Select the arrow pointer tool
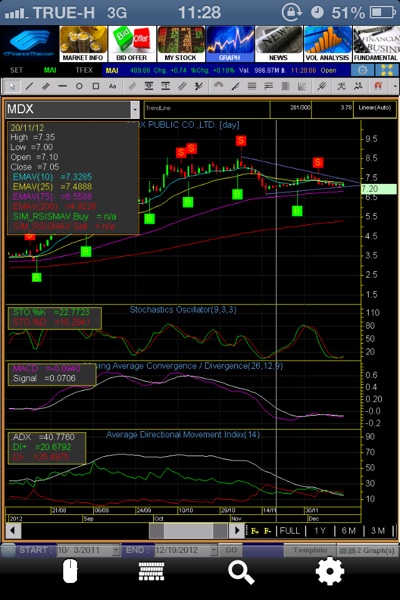The image size is (400, 600). coord(12,86)
